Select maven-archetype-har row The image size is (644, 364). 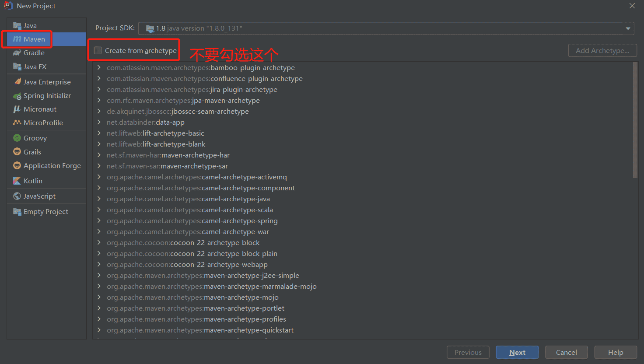coord(363,155)
